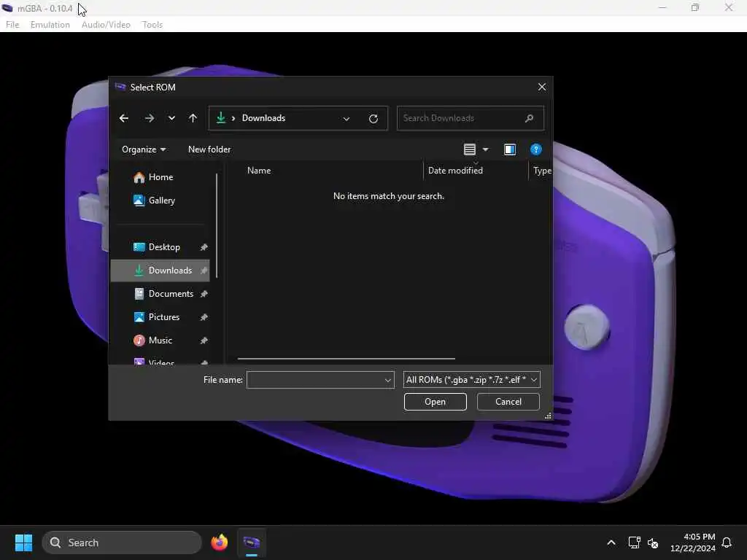Toggle the preview pane icon
Image resolution: width=747 pixels, height=560 pixels.
510,149
